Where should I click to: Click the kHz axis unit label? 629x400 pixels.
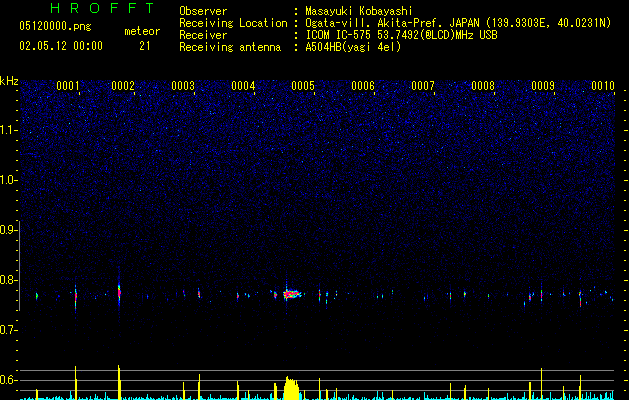9,81
